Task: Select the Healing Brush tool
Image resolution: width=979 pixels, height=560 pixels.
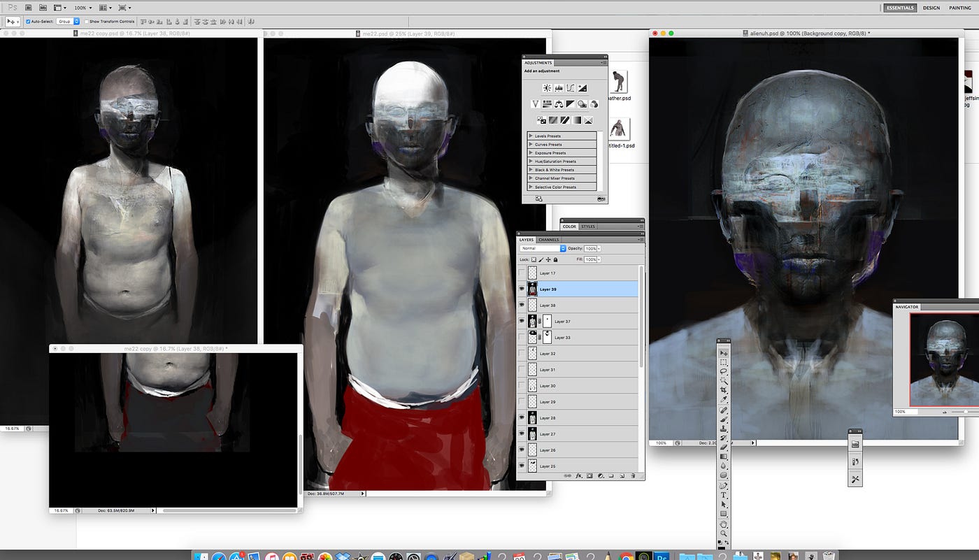Action: click(x=724, y=410)
